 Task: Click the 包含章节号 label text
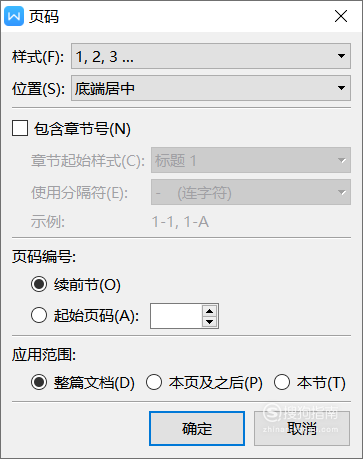tap(82, 129)
